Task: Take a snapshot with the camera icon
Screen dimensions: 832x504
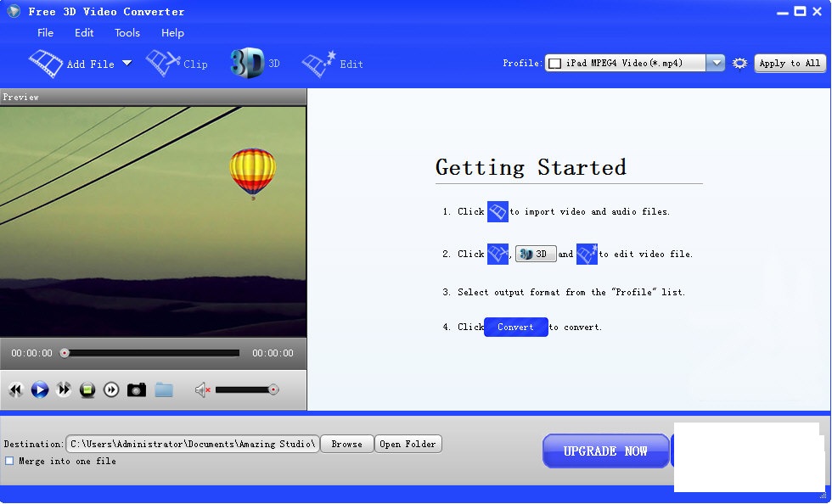Action: coord(138,389)
